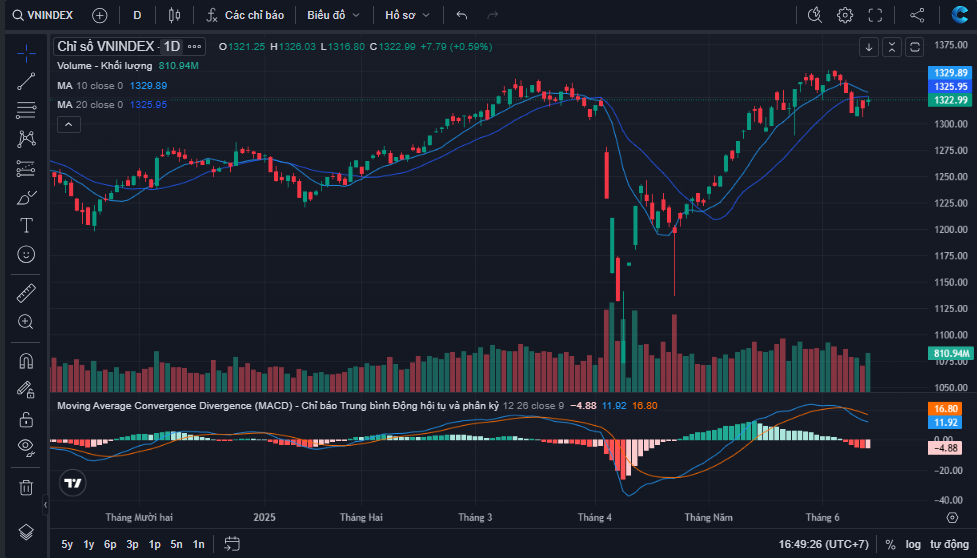Screen dimensions: 977x558
Task: Open the blue C logo icon
Action: [x=960, y=14]
